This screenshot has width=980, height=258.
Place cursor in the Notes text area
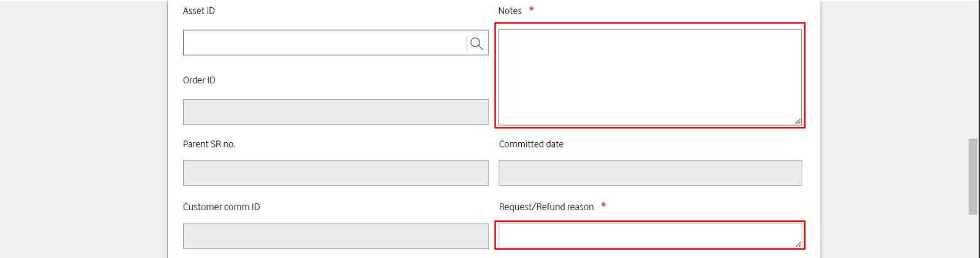650,77
